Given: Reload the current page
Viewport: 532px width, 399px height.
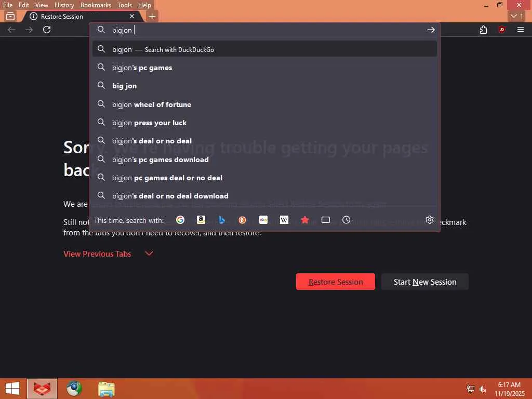Looking at the screenshot, I should (47, 30).
